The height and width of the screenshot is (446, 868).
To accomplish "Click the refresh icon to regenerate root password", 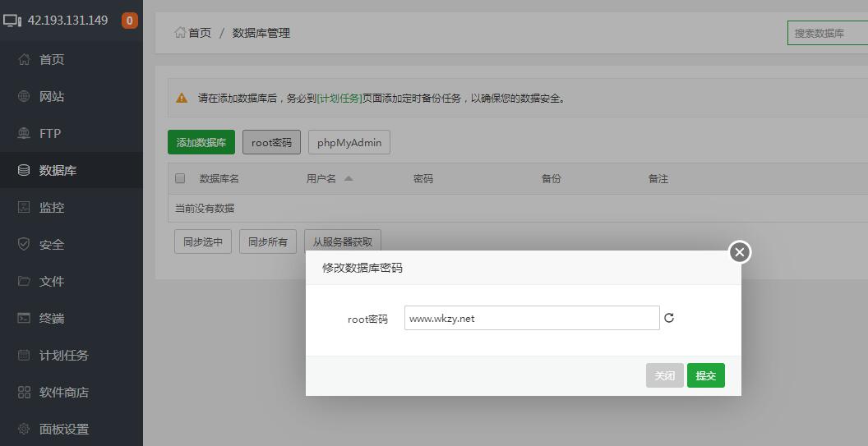I will point(669,318).
